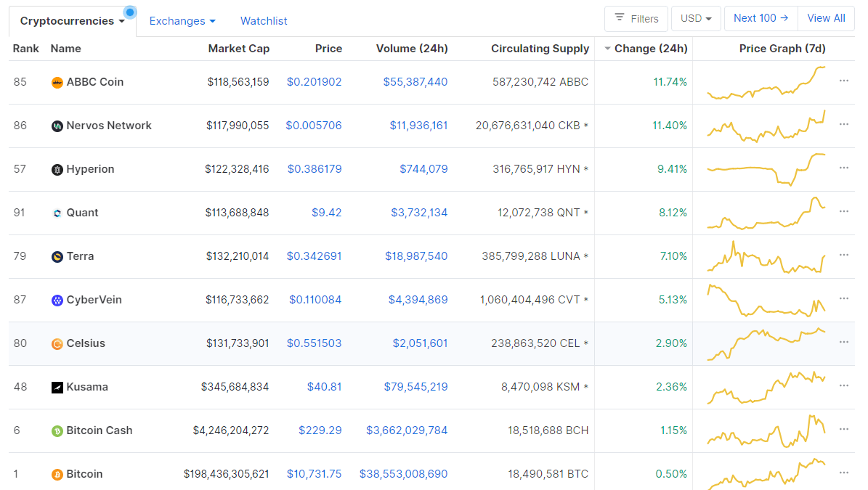Screen dimensions: 868x490
Task: Open the USD currency selector
Action: coord(696,19)
